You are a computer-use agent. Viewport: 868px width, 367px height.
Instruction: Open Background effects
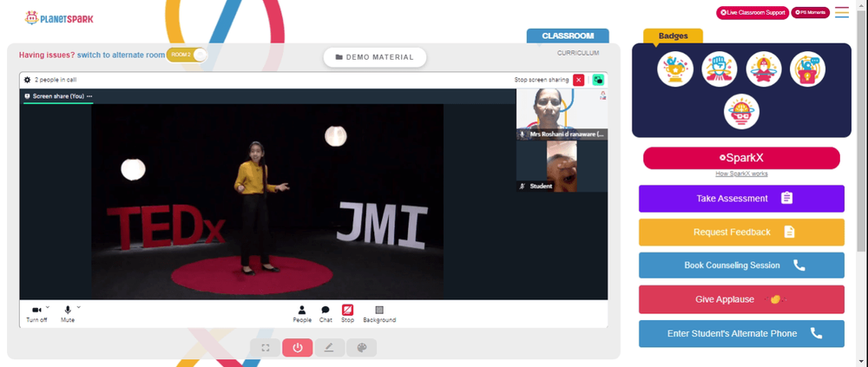click(x=379, y=314)
